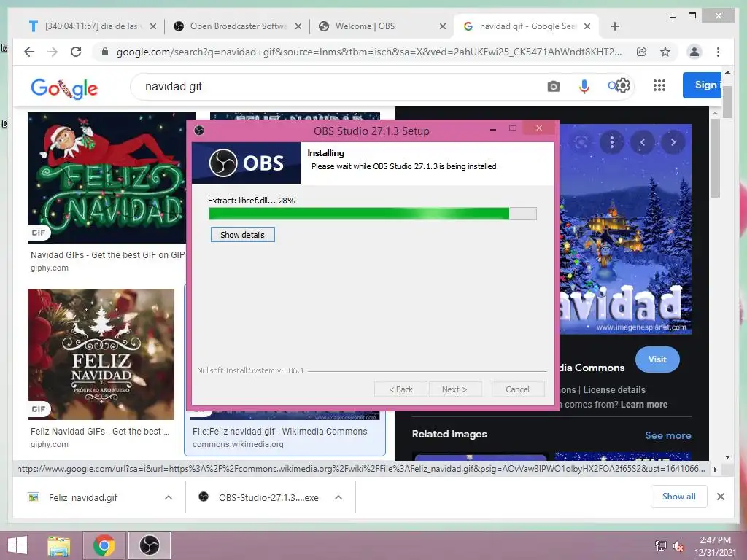Expand Feliz_navidad.gif download options
The height and width of the screenshot is (560, 747).
coord(169,497)
